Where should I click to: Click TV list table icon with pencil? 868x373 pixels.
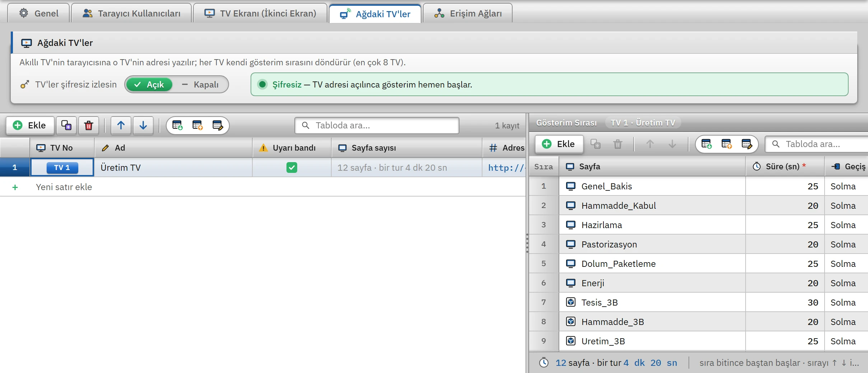(218, 125)
